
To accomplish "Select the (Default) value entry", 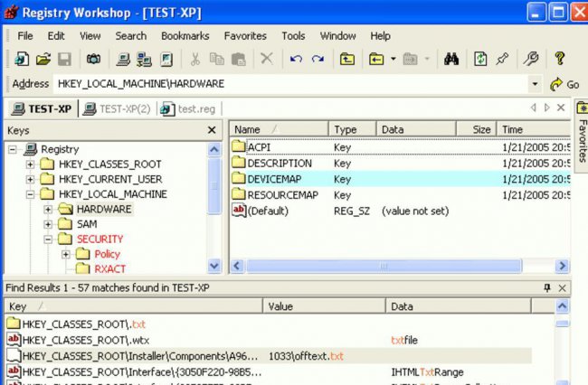I will pyautogui.click(x=401, y=211).
